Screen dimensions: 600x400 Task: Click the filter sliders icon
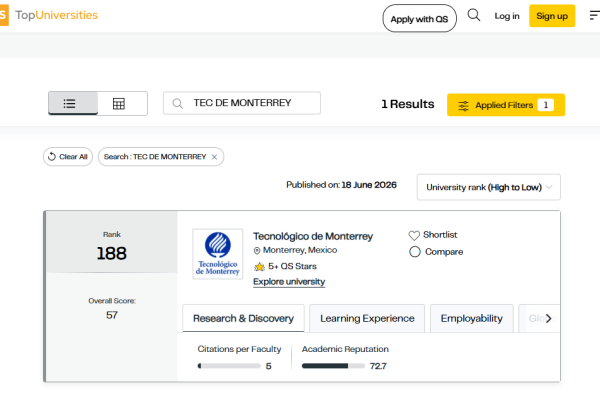[x=463, y=106]
